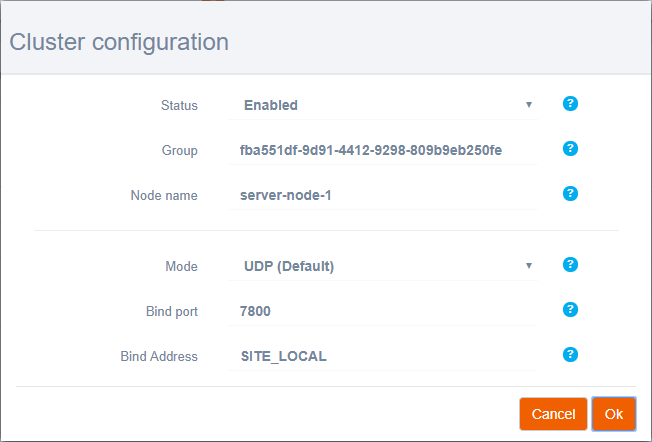
Task: Click the Cluster configuration title
Action: (x=119, y=42)
